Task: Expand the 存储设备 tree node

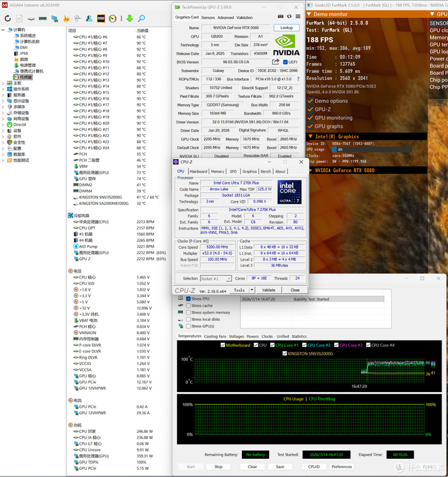Action: pyautogui.click(x=3, y=113)
